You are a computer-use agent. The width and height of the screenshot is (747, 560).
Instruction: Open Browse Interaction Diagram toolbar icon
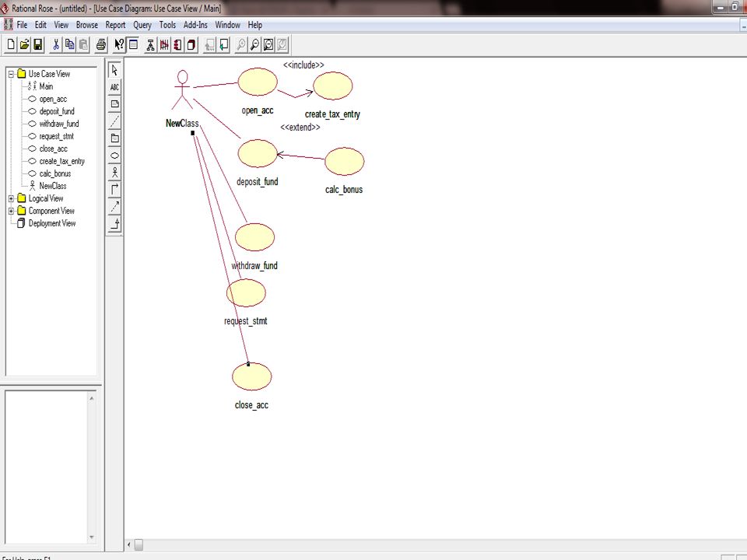(164, 45)
